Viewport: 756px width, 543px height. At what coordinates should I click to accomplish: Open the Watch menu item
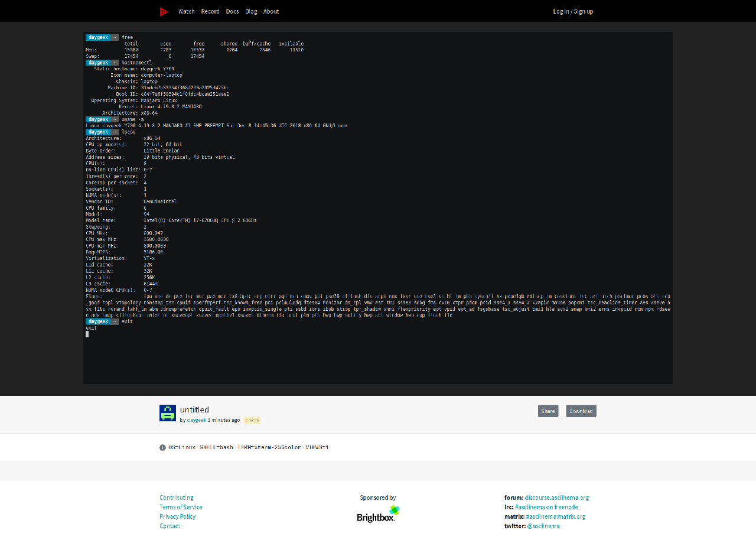coord(187,11)
